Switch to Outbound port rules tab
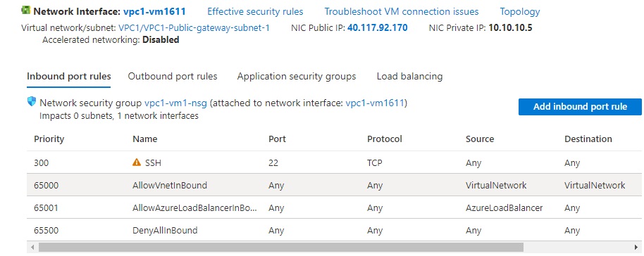644x256 pixels. 173,76
